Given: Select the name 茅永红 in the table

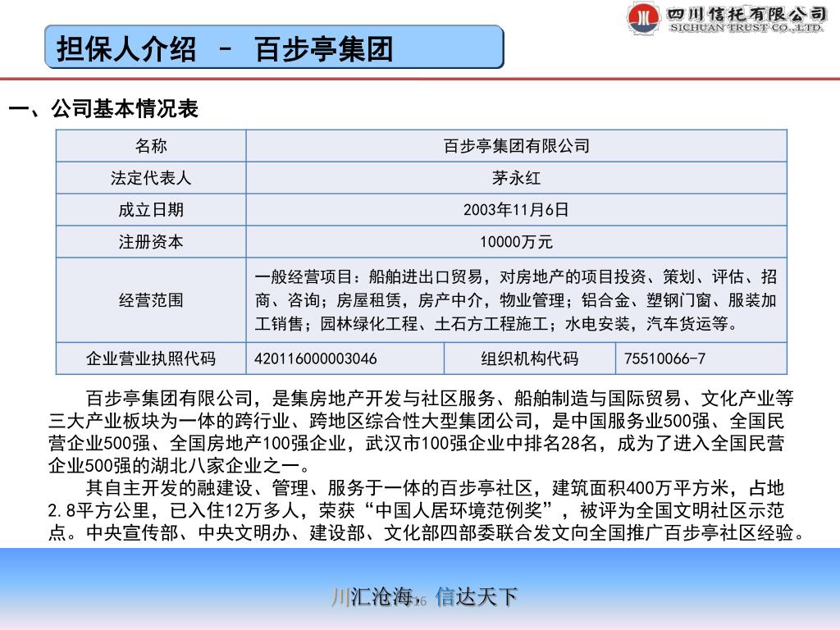Looking at the screenshot, I should coord(517,178).
